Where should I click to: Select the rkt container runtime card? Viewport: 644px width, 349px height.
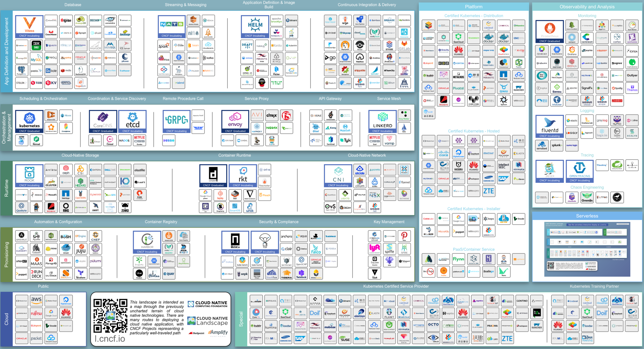coord(243,176)
